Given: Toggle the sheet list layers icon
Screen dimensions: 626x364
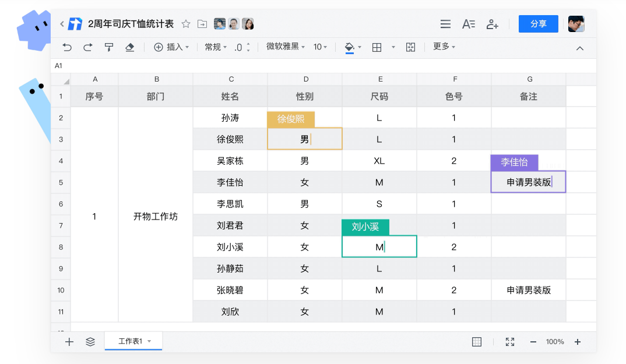Looking at the screenshot, I should (x=90, y=342).
